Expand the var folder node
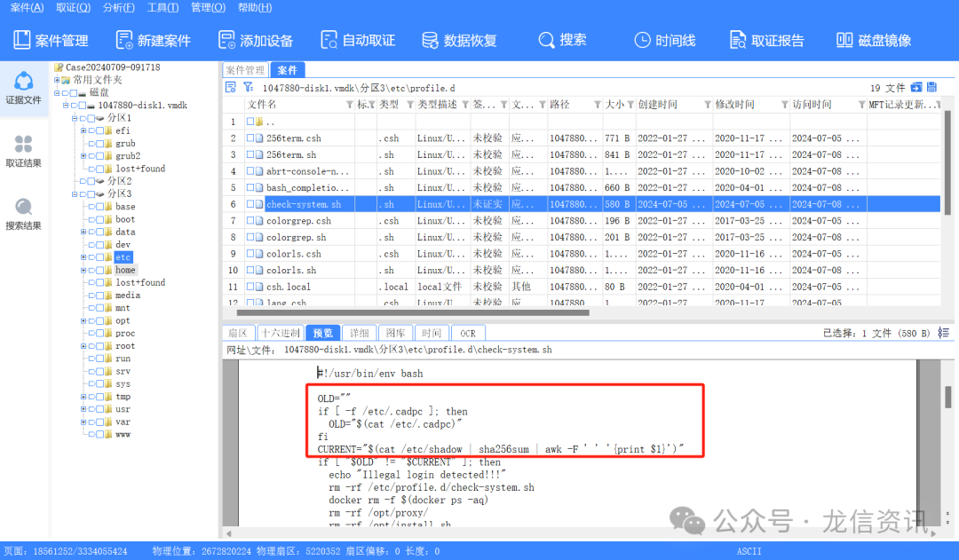Image resolution: width=959 pixels, height=560 pixels. click(83, 422)
